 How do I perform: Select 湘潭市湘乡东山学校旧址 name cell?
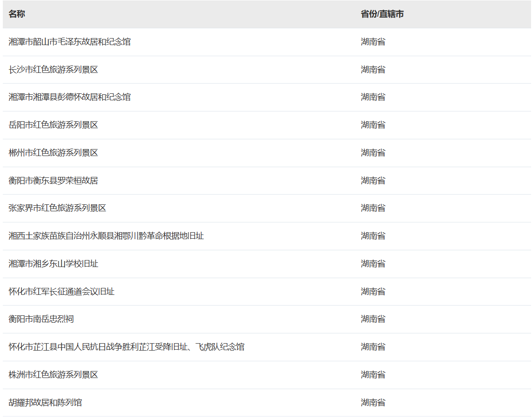[x=53, y=264]
